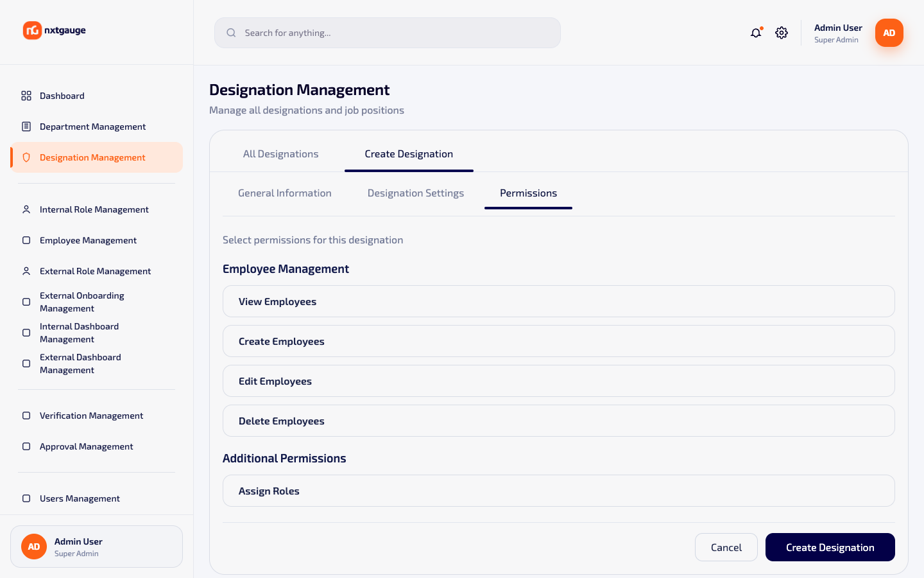Click the Employee Management section heading
The height and width of the screenshot is (578, 924).
[x=286, y=269]
